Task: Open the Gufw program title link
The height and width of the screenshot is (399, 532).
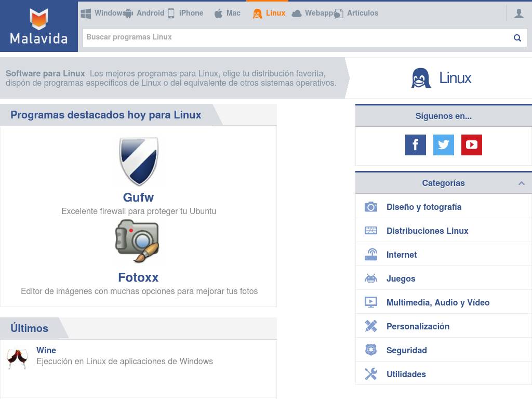Action: coord(138,197)
